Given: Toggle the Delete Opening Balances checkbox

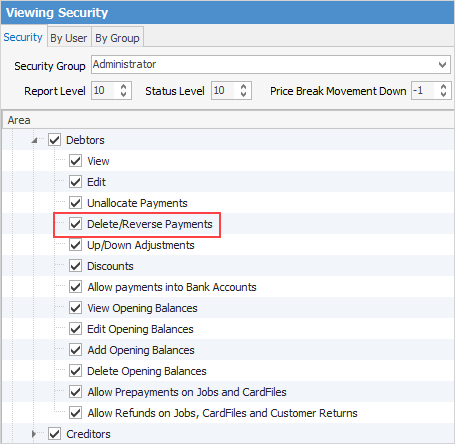Looking at the screenshot, I should (x=75, y=371).
